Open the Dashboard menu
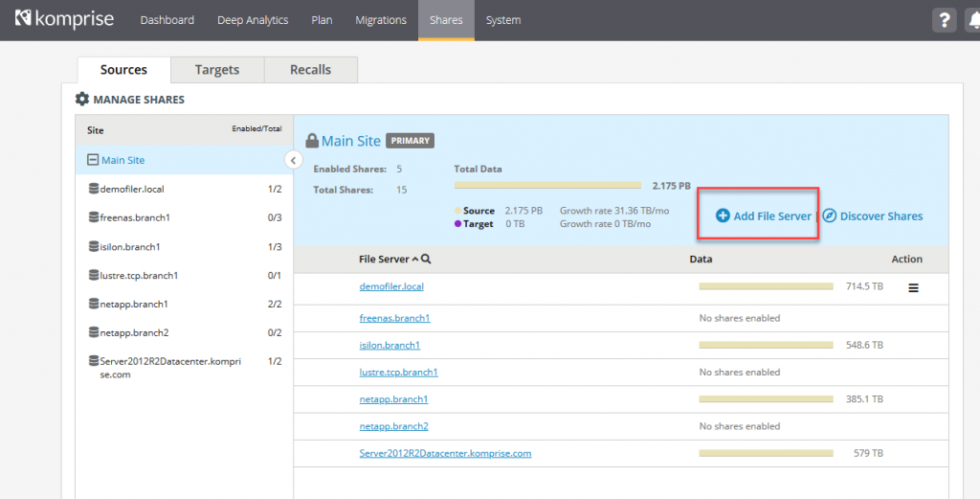The image size is (980, 499). pos(167,20)
